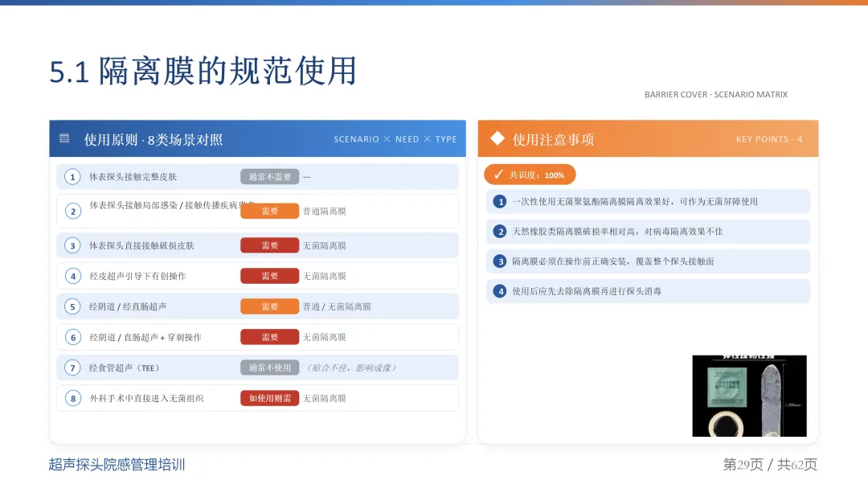Click the text 经阴道 / 直肠超声 + 穿刺操作

145,337
